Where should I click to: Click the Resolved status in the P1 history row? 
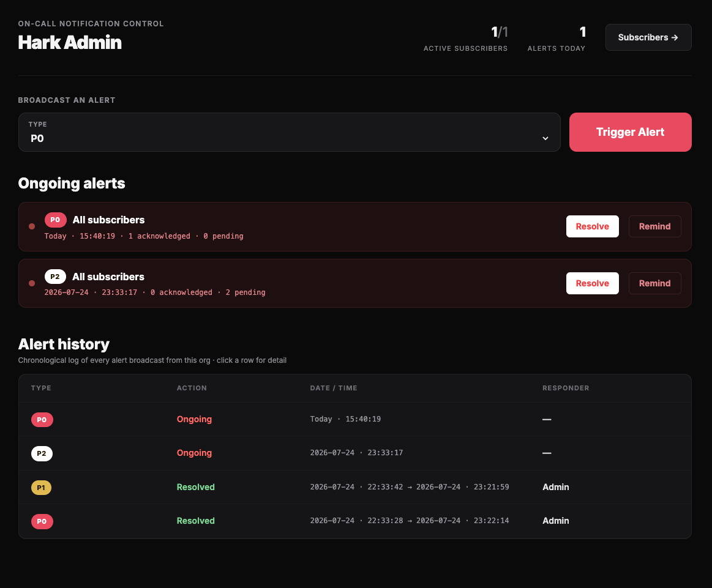point(196,487)
